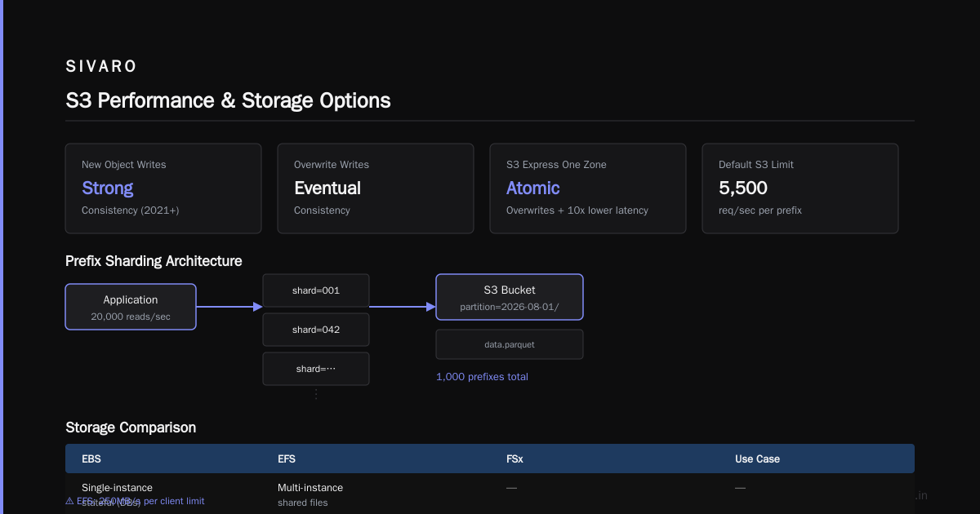Select the Application node in diagram
Viewport: 980px width, 514px height.
(131, 307)
